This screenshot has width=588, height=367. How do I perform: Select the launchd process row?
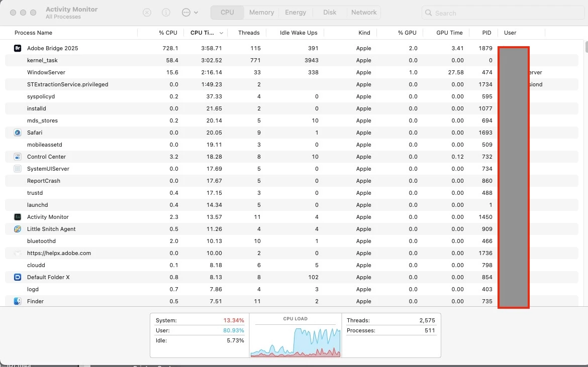click(291, 205)
